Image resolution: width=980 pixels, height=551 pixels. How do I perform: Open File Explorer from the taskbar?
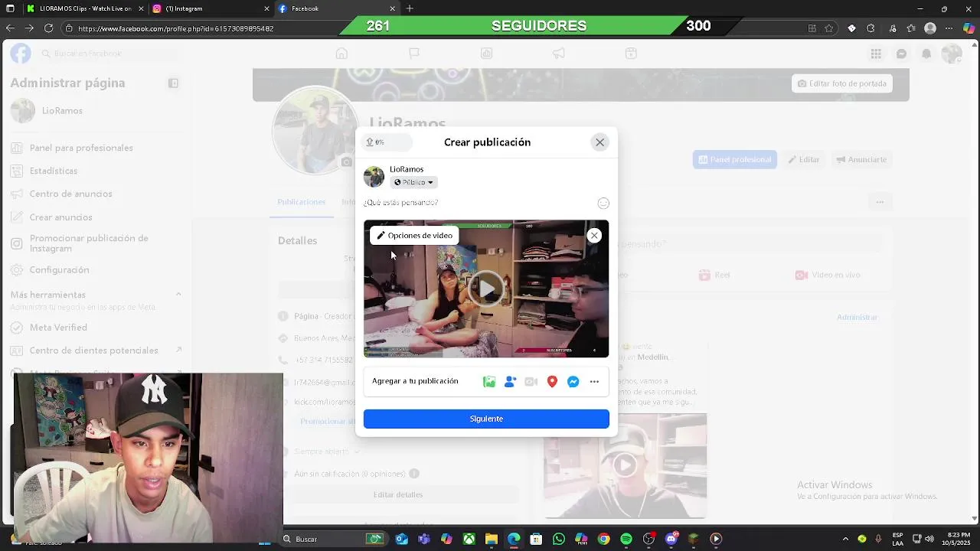click(x=491, y=539)
